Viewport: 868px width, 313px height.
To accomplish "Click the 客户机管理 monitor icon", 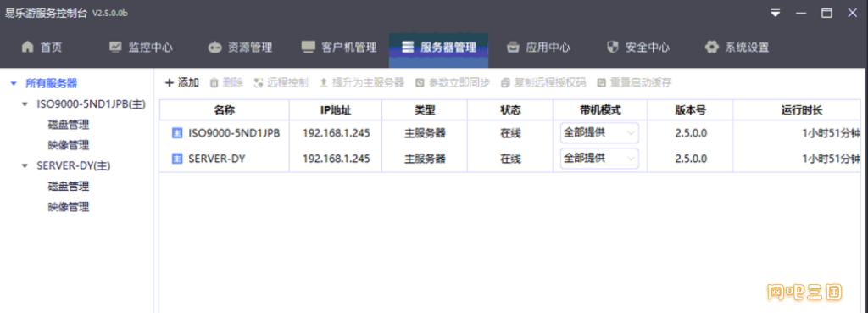I will 308,48.
